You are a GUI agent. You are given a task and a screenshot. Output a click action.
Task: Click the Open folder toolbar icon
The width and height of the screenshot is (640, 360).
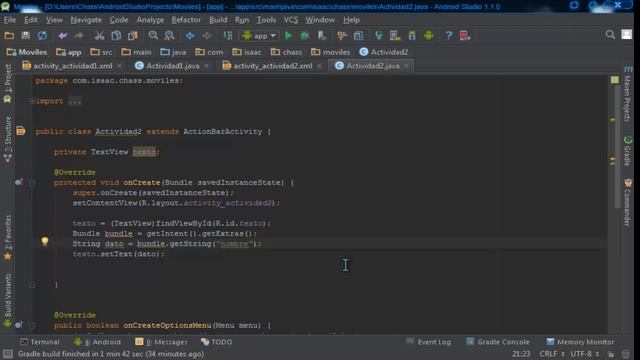pos(9,36)
